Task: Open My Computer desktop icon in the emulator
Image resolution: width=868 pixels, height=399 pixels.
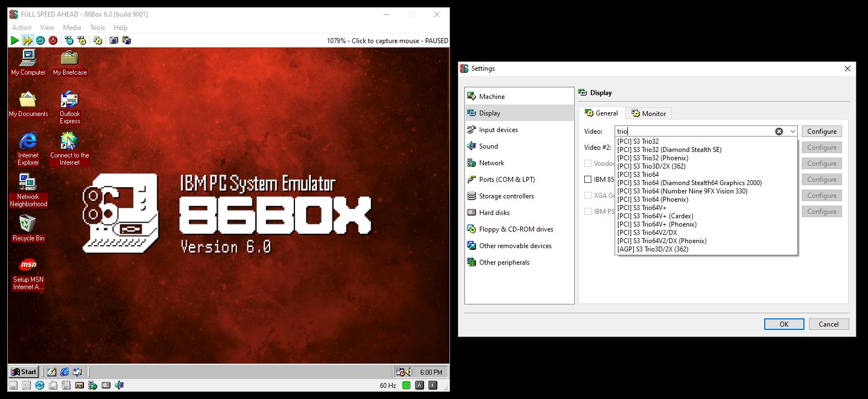Action: 28,62
